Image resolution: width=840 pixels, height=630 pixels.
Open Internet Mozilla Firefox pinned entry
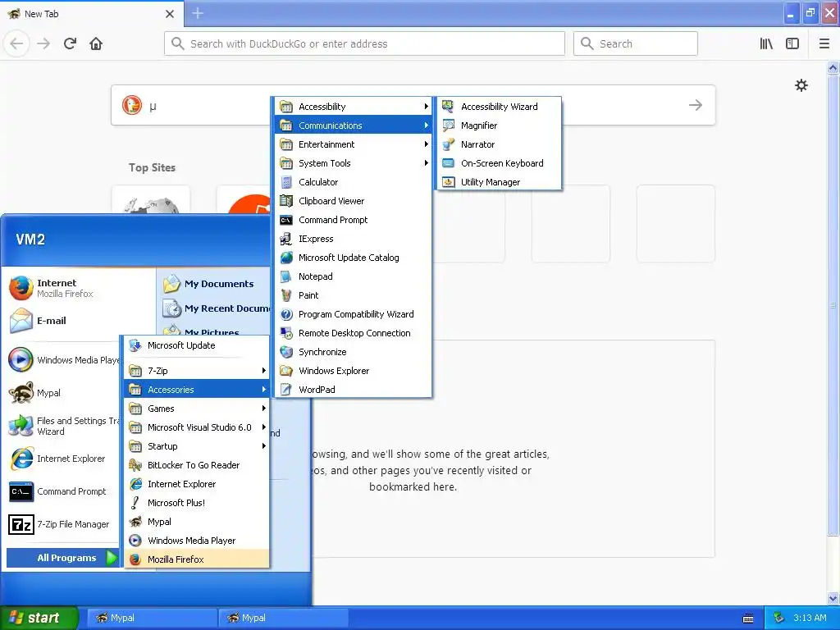click(x=80, y=288)
